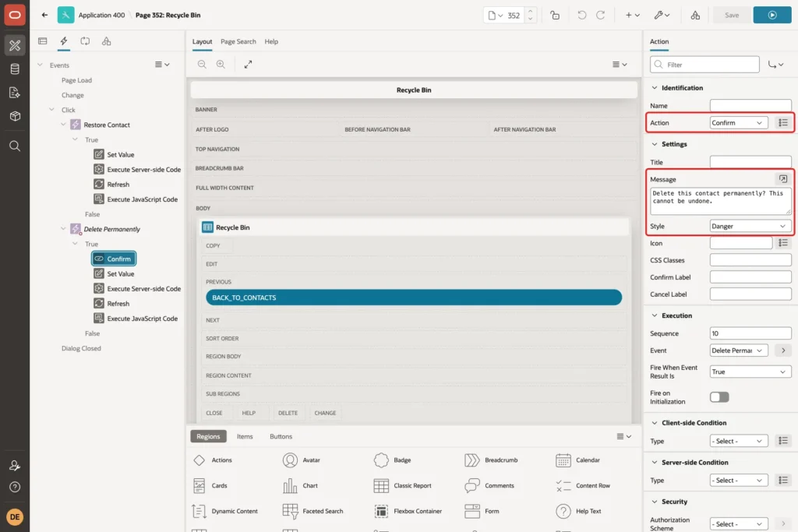Run the page with the play button

coord(772,15)
